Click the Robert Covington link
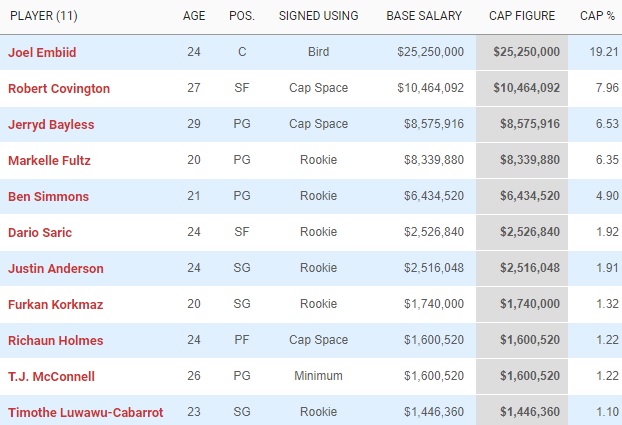Image resolution: width=622 pixels, height=425 pixels. (59, 88)
